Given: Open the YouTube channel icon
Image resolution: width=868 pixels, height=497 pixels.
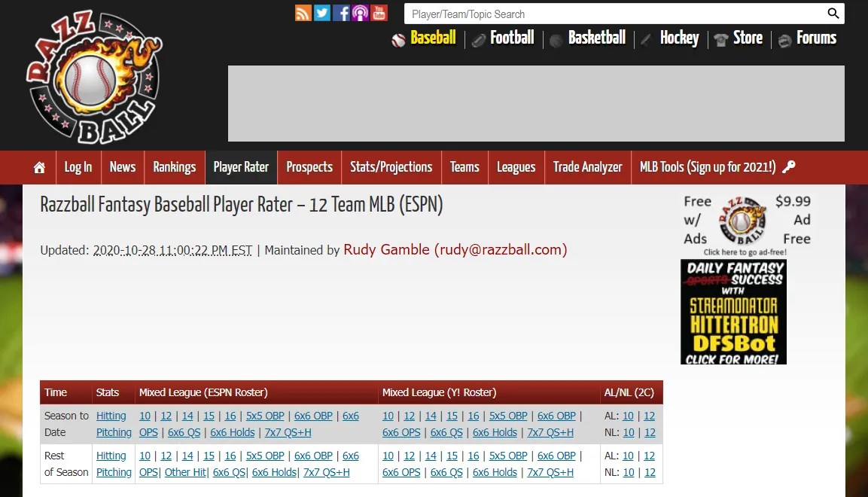Looking at the screenshot, I should [x=379, y=13].
